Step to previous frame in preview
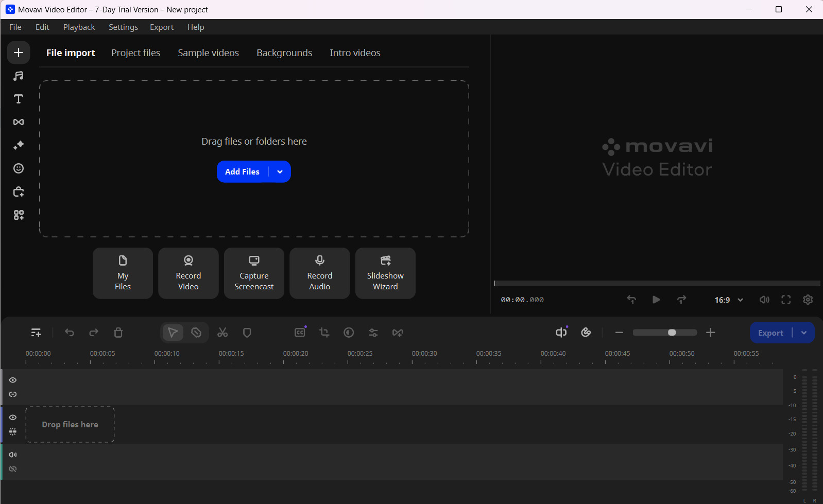Screen dimensions: 823x504 631,300
